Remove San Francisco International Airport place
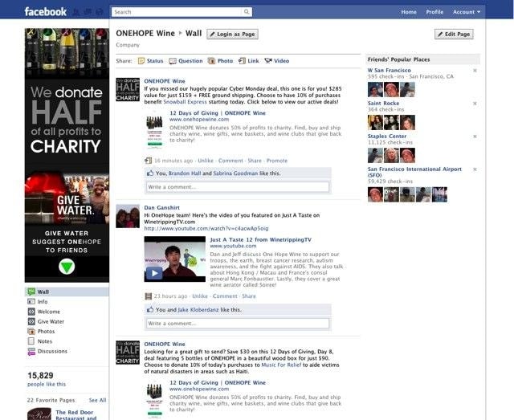514x420 pixels. pos(475,169)
